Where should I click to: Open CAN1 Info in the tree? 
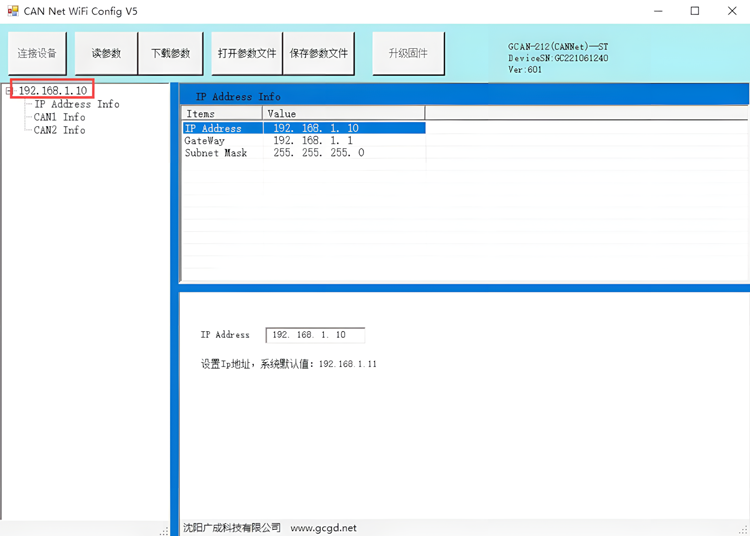(x=59, y=117)
